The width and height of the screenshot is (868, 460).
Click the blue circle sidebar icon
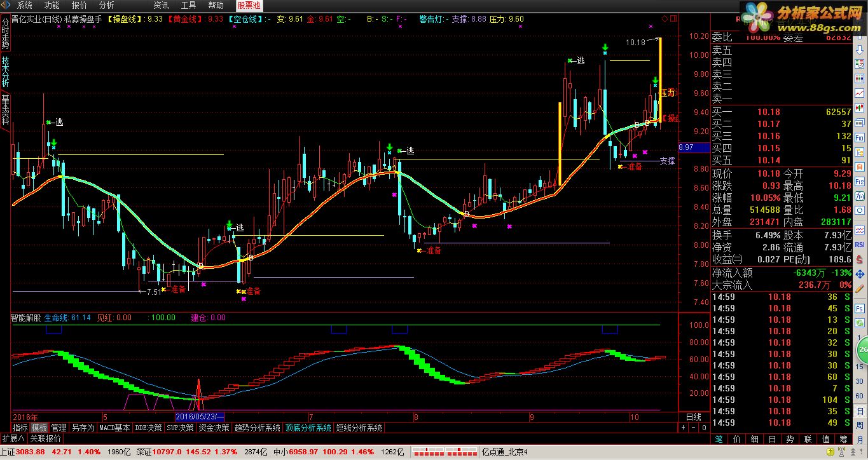click(859, 211)
